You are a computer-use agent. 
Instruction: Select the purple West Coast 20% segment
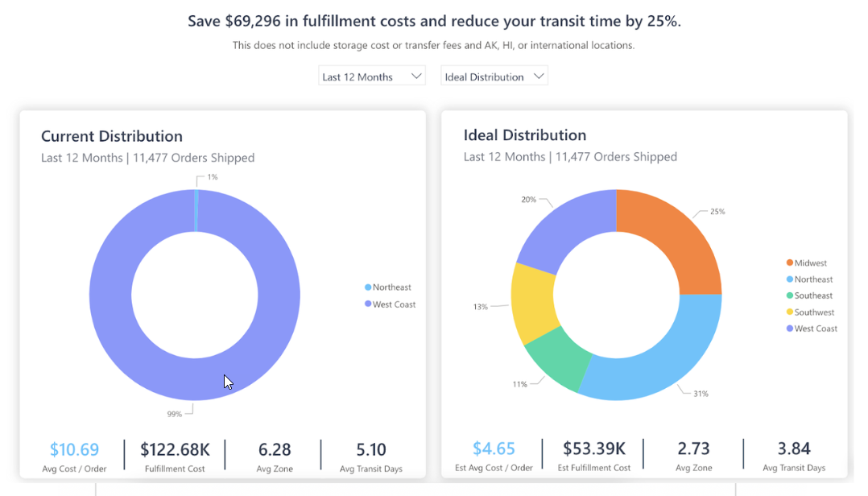(x=564, y=229)
